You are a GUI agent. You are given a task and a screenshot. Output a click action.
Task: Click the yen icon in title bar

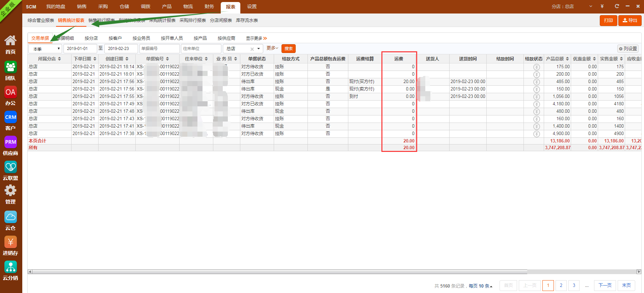(x=602, y=6)
